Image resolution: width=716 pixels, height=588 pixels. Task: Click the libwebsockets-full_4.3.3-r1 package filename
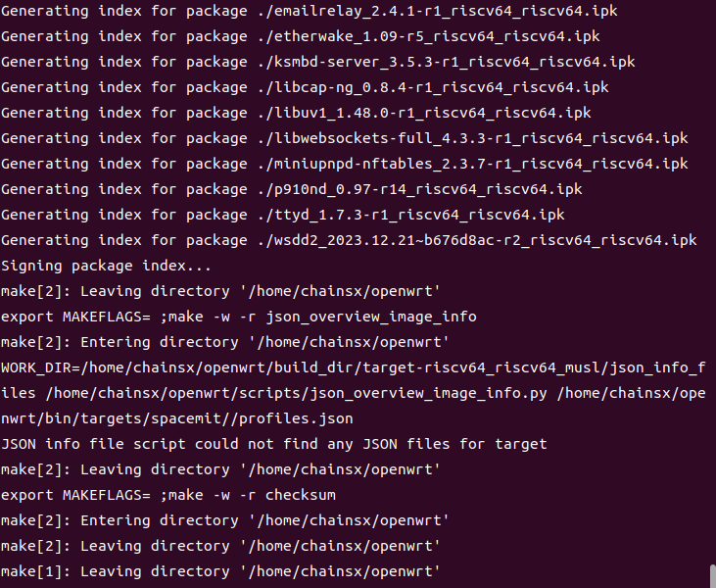click(x=473, y=138)
